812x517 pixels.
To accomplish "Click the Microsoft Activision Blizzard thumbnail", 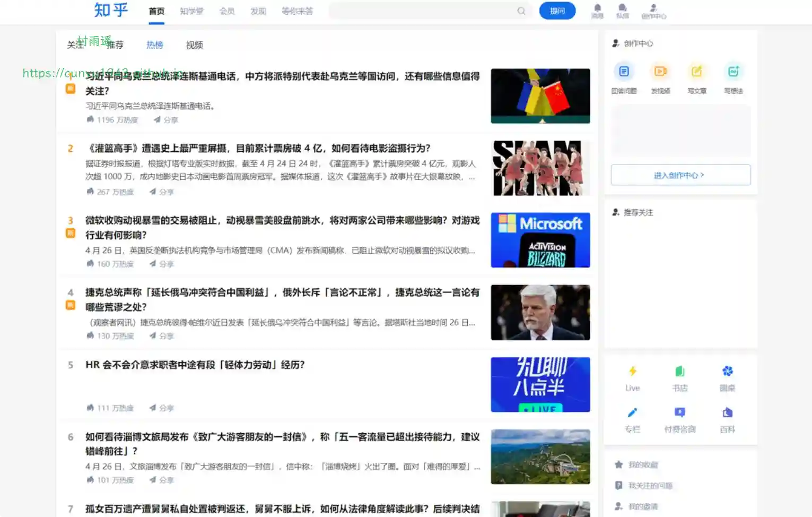I will pyautogui.click(x=540, y=240).
